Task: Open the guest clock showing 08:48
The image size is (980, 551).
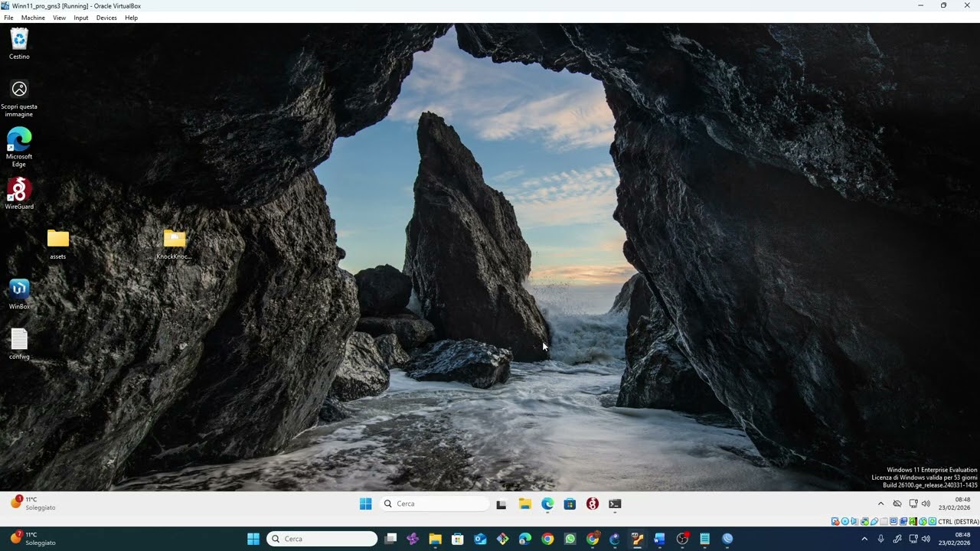Action: point(955,503)
